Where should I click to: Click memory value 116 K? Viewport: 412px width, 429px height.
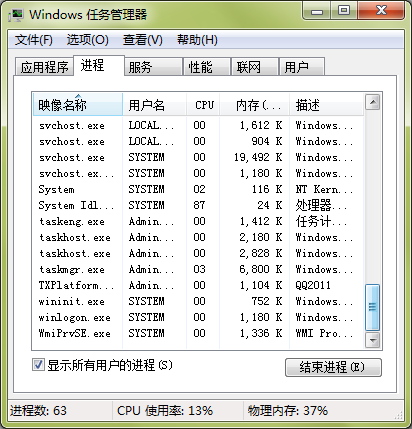267,189
